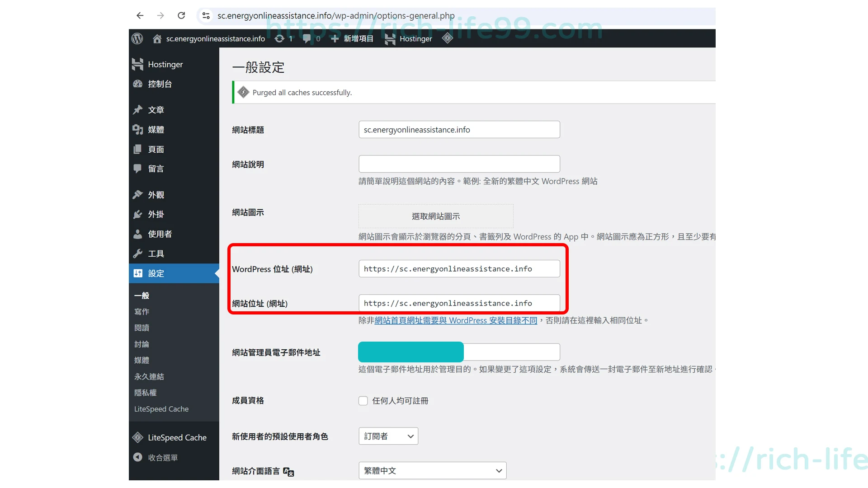This screenshot has width=868, height=488.
Task: Click 新增項目 in admin bar
Action: pyautogui.click(x=359, y=39)
